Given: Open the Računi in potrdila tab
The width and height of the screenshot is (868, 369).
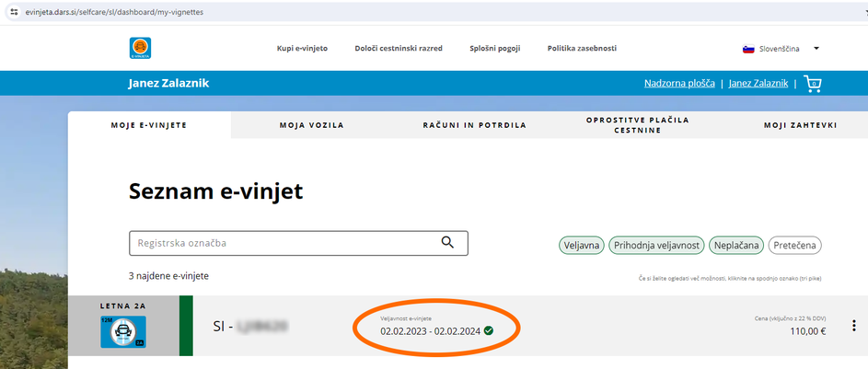Looking at the screenshot, I should coord(474,125).
